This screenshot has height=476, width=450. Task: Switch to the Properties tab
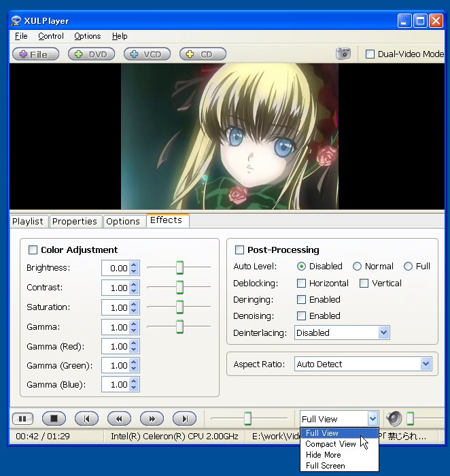(x=75, y=221)
